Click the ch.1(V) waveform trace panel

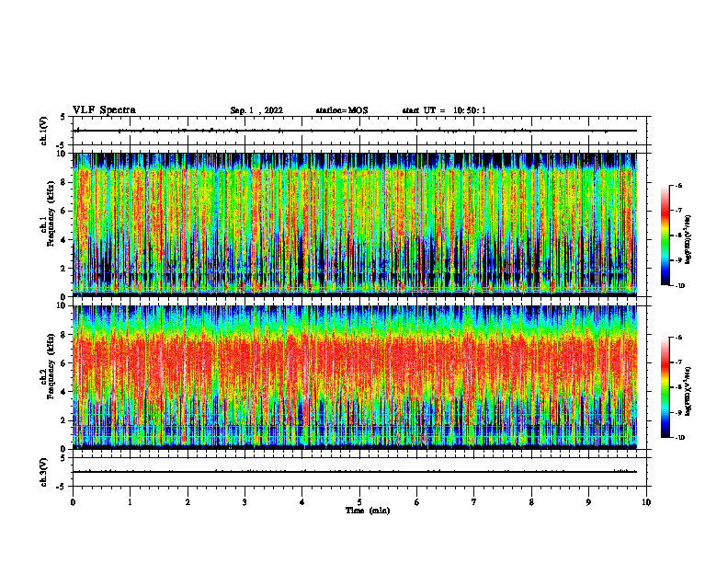pyautogui.click(x=359, y=131)
